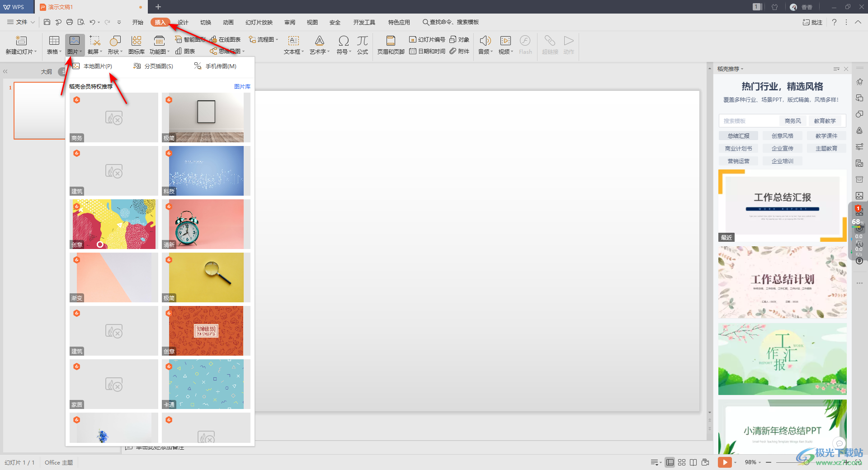This screenshot has height=470, width=868.
Task: Click the Print icon in quick toolbar
Action: point(70,22)
